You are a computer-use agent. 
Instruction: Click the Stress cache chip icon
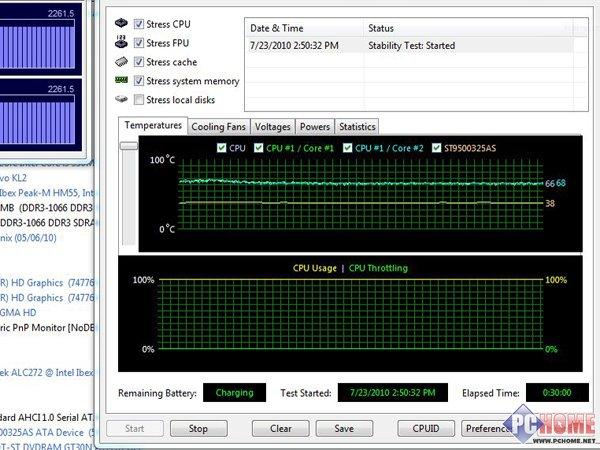(x=121, y=61)
